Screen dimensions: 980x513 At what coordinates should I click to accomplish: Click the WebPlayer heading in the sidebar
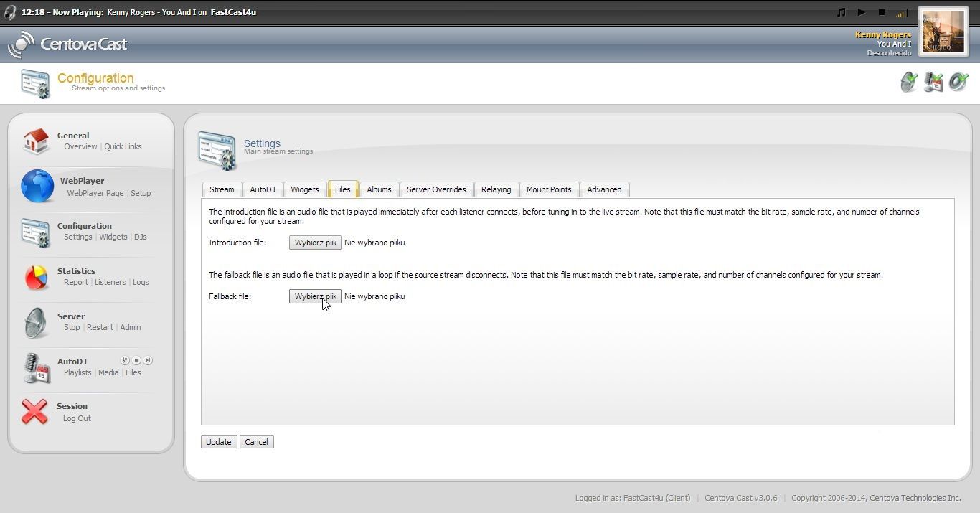coord(82,181)
